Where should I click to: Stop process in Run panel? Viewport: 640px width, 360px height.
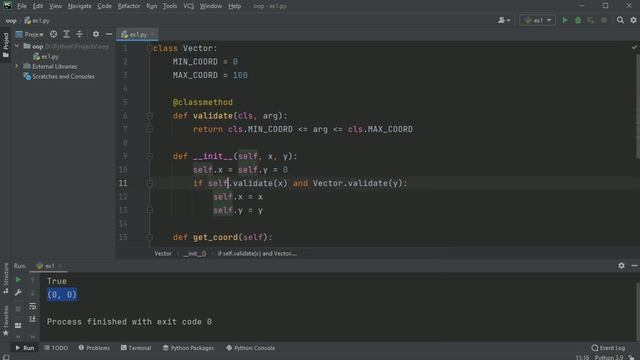(18, 309)
